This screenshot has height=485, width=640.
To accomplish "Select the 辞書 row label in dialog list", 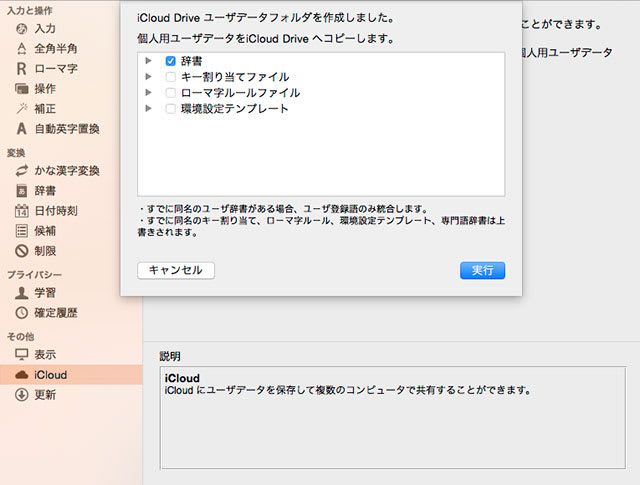I will pyautogui.click(x=191, y=61).
